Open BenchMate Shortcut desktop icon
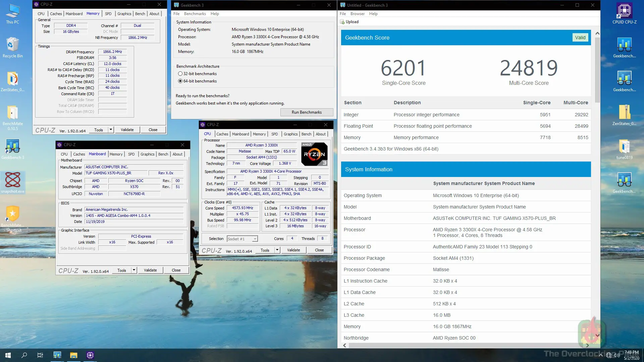This screenshot has width=644, height=362. pos(12,219)
